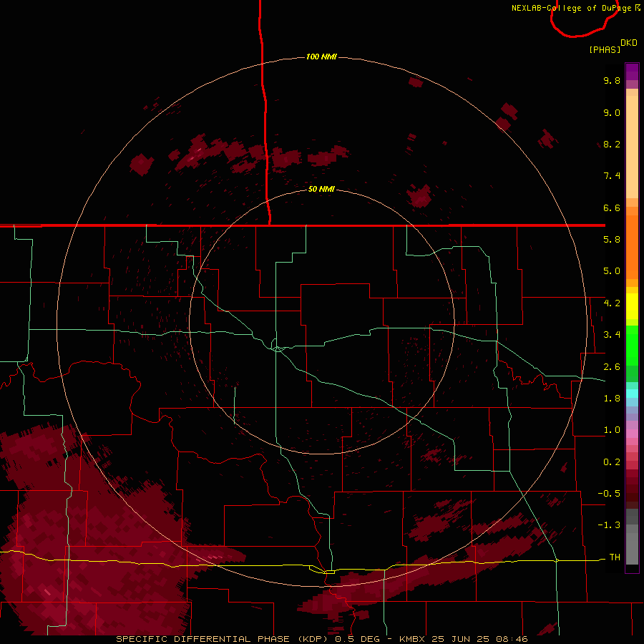Click the 1.0 scale value label
The width and height of the screenshot is (644, 644).
pyautogui.click(x=612, y=430)
